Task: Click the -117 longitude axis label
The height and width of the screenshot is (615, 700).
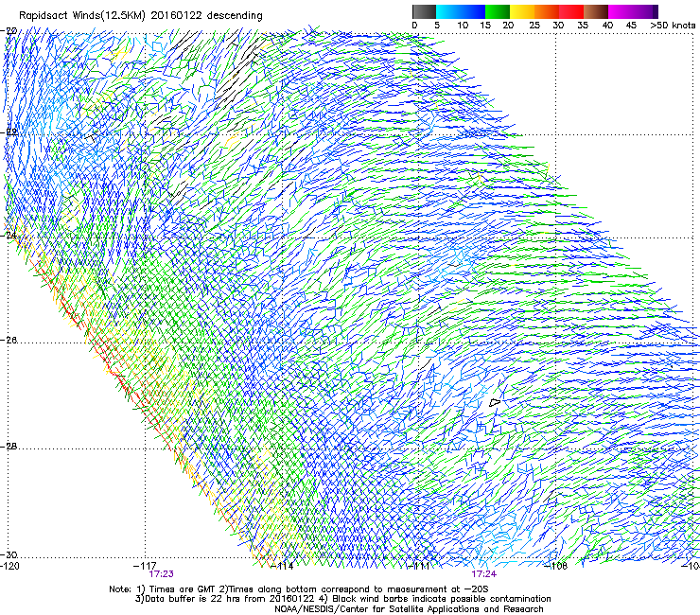Action: tap(145, 566)
